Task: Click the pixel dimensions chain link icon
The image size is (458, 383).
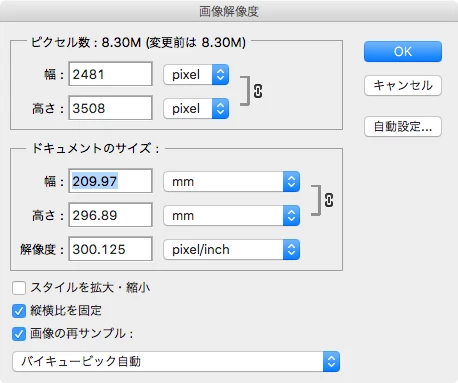Action: (x=258, y=91)
